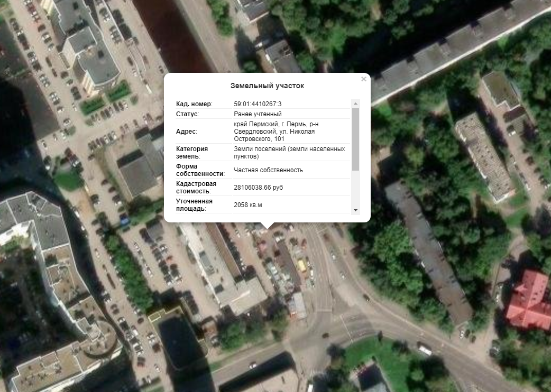This screenshot has height=392, width=551.
Task: Click the Адрес field label
Action: tap(186, 132)
